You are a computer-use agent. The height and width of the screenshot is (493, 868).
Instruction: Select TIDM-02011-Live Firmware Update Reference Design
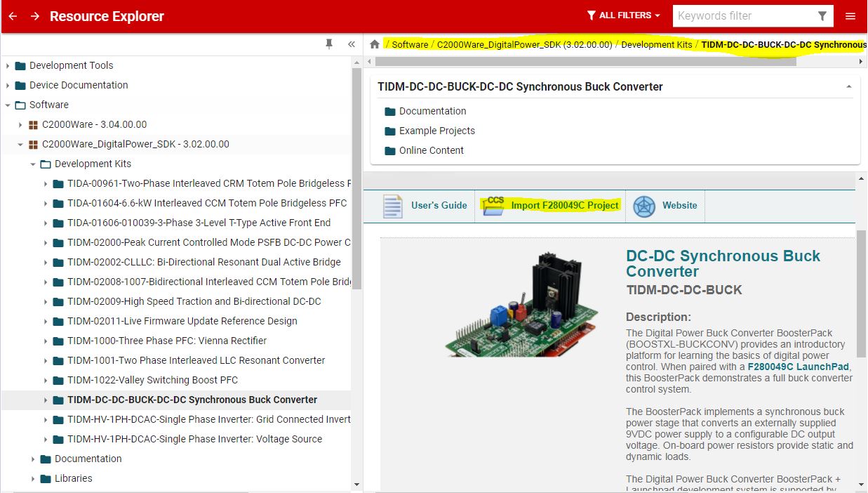click(182, 321)
